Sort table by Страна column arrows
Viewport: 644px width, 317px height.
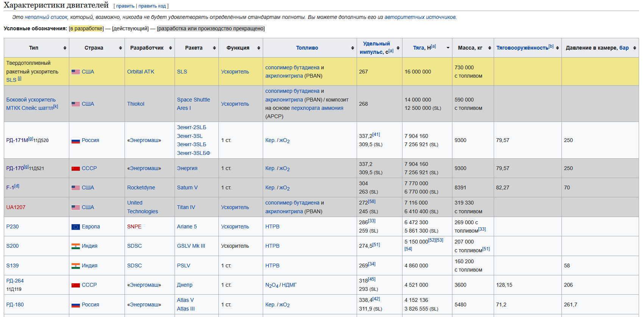click(120, 48)
